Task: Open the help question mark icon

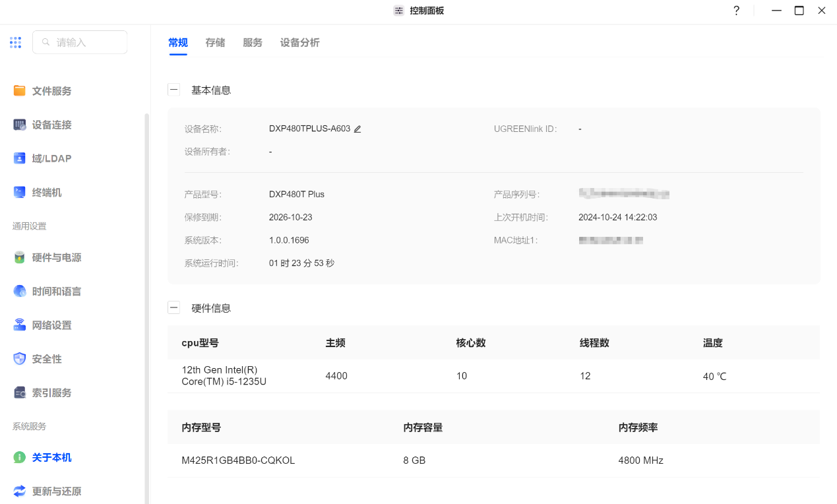Action: click(x=737, y=11)
